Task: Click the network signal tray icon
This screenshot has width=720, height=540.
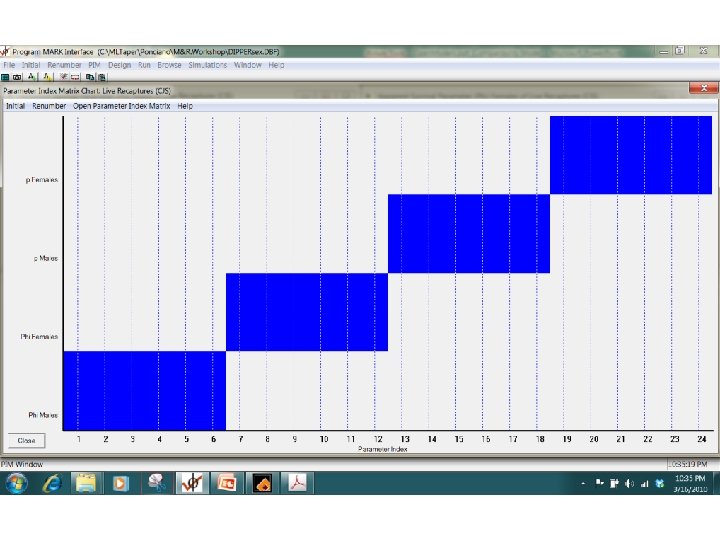Action: click(645, 483)
